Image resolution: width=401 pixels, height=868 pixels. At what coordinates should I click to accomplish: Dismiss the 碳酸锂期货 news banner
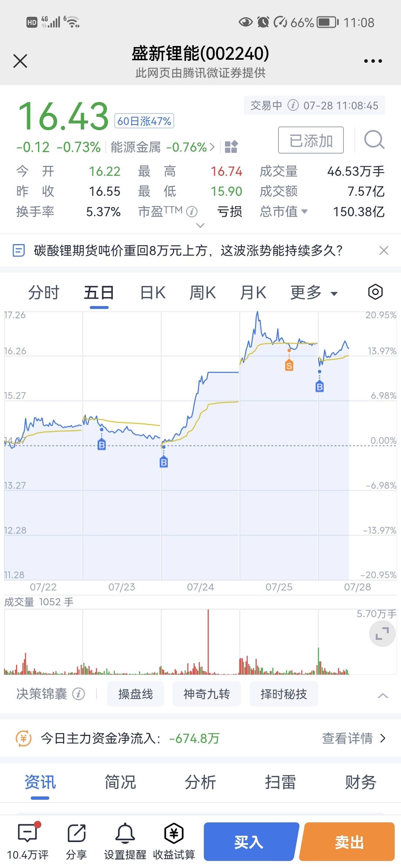pyautogui.click(x=384, y=250)
